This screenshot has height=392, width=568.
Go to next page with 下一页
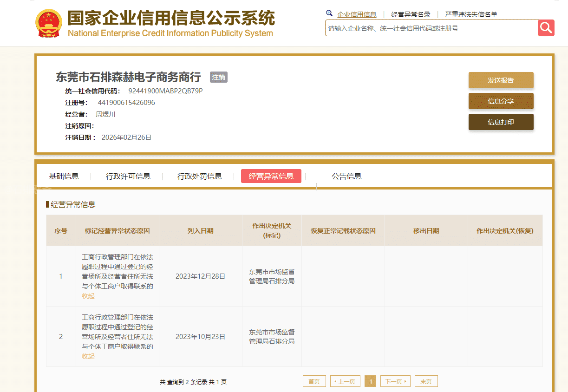pyautogui.click(x=395, y=381)
